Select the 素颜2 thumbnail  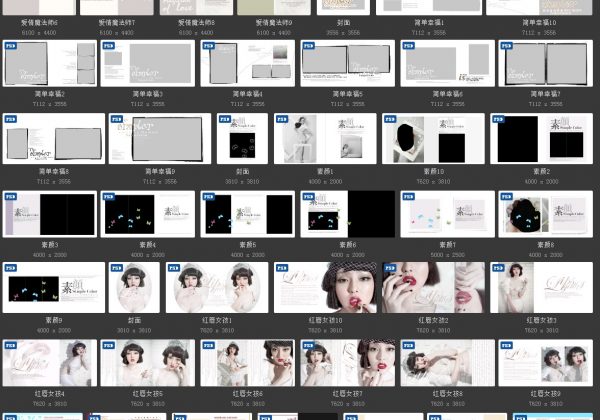pyautogui.click(x=541, y=137)
